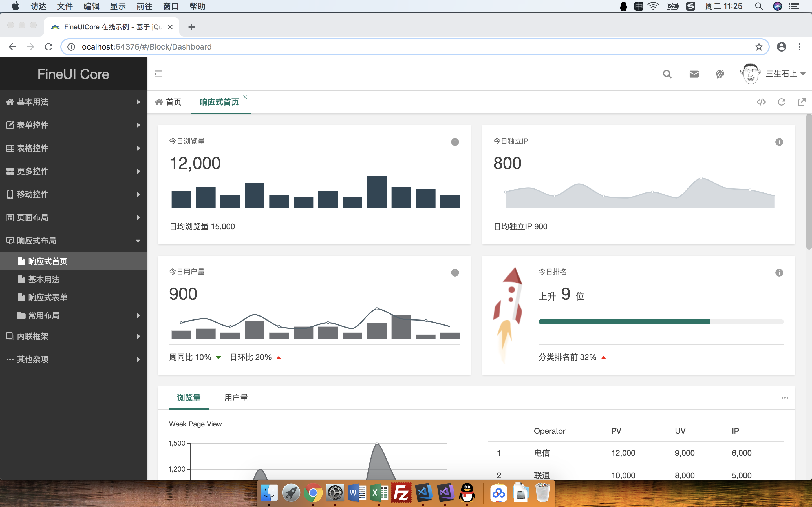Open tab in new window icon

[802, 102]
